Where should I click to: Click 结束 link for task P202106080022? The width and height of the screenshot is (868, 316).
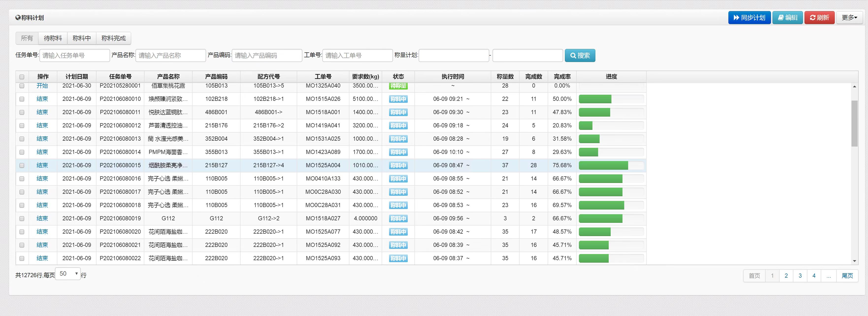pos(42,258)
